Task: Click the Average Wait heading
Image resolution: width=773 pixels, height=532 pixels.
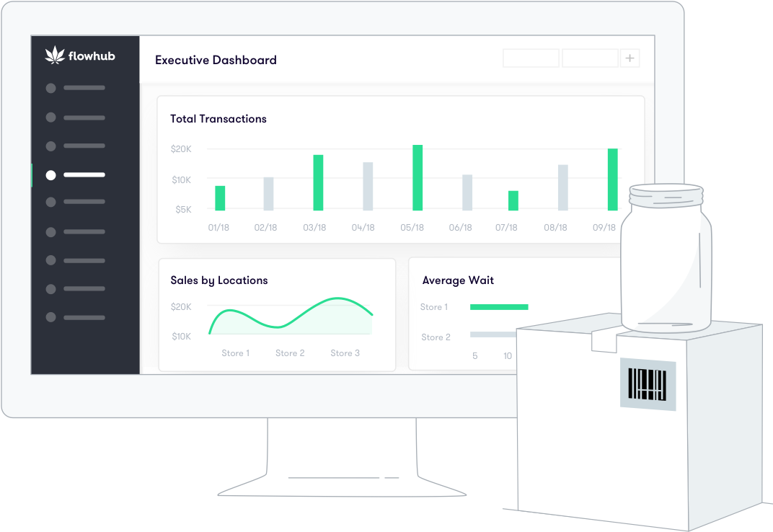Action: tap(458, 280)
